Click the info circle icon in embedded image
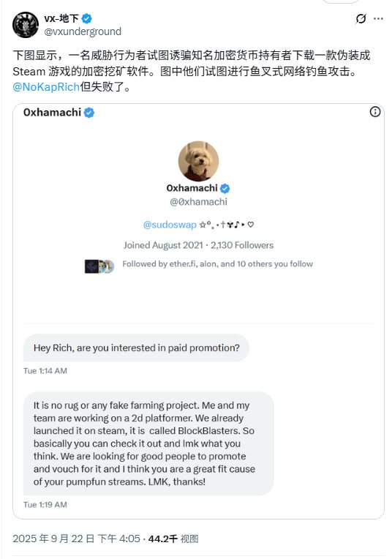The height and width of the screenshot is (559, 392). (375, 112)
